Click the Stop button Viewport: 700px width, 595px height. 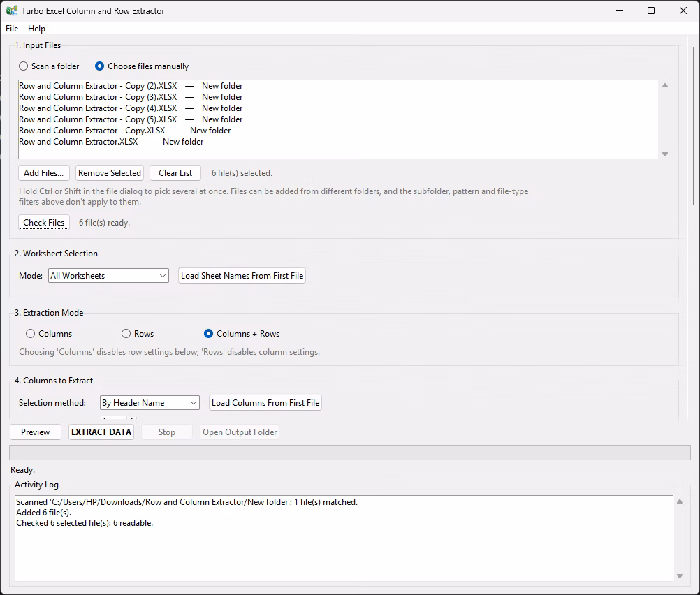167,432
